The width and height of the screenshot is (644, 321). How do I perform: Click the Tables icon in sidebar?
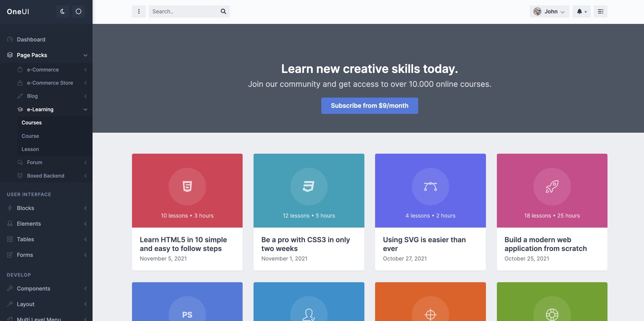pyautogui.click(x=9, y=239)
